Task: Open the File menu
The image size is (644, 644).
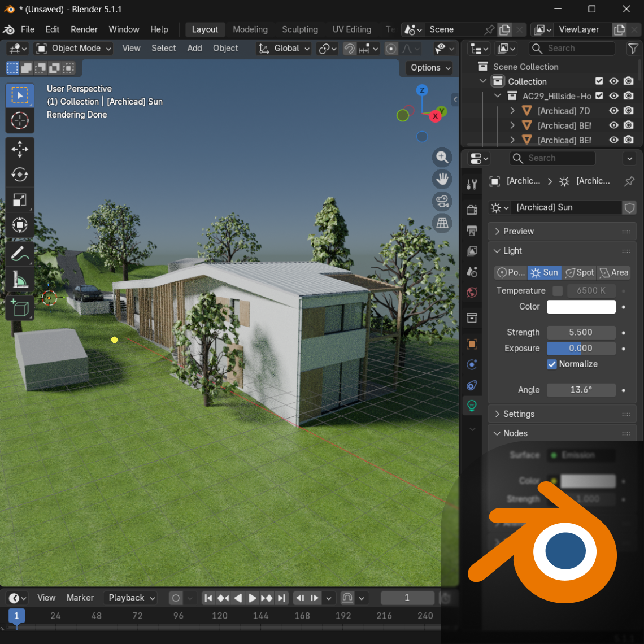Action: pos(28,29)
